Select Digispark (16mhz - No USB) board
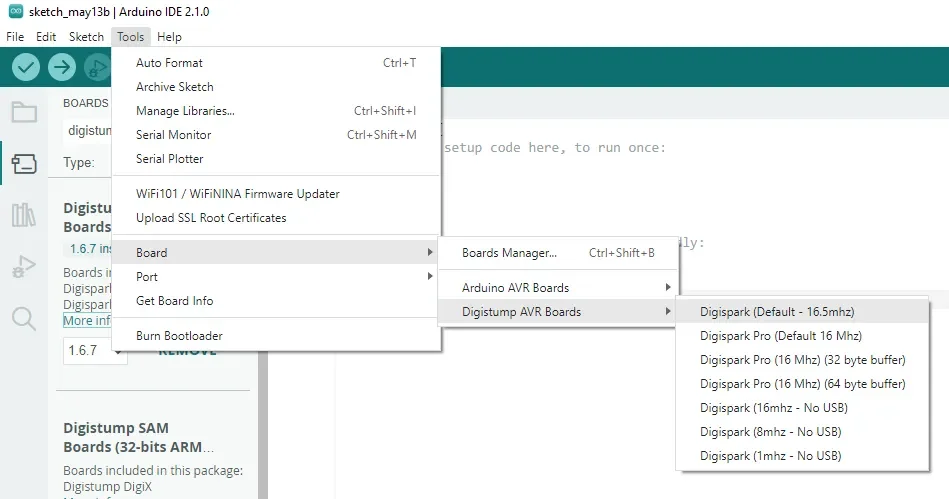This screenshot has height=499, width=949. (x=802, y=408)
